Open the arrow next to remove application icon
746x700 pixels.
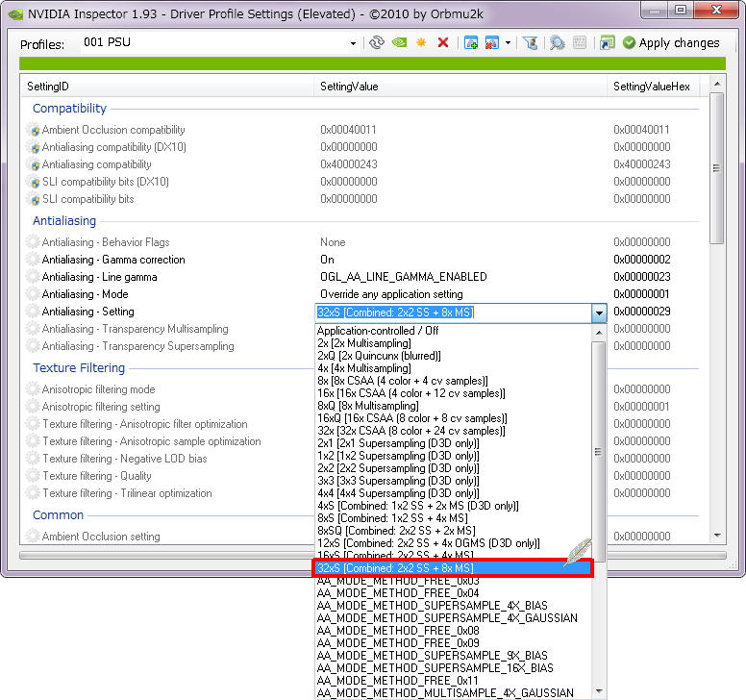[x=509, y=43]
